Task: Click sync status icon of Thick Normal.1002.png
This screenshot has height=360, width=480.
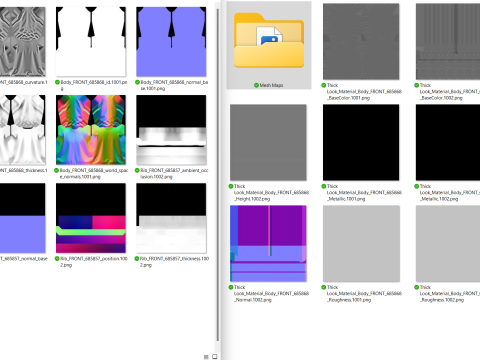Action: click(x=231, y=287)
